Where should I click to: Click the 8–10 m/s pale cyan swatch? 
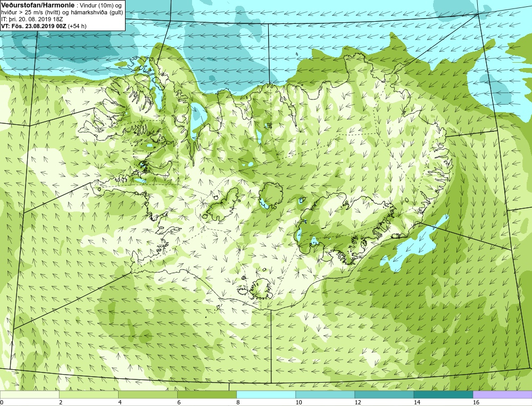click(x=265, y=394)
